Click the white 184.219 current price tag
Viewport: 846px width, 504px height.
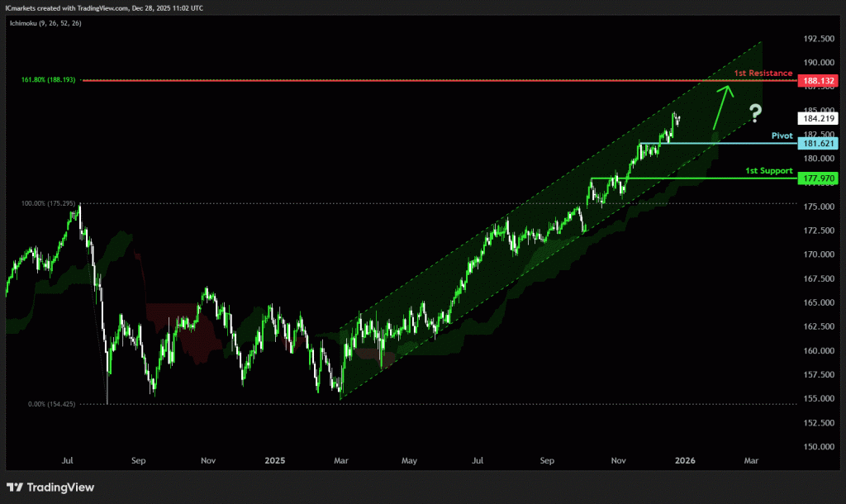[818, 119]
